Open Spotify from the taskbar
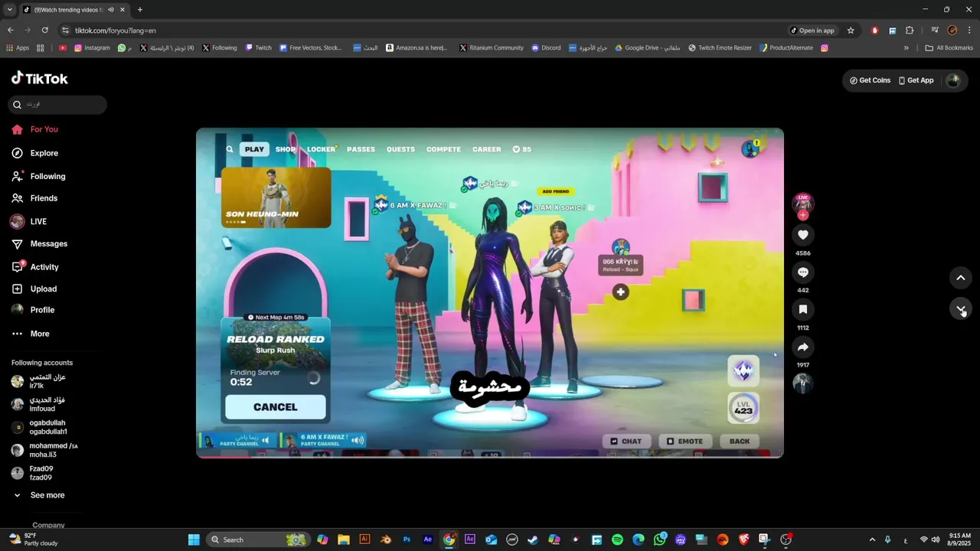 617,540
